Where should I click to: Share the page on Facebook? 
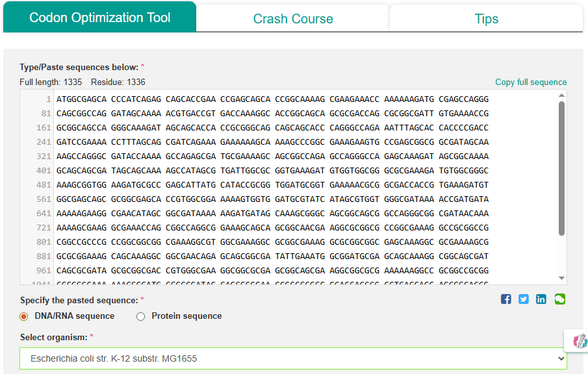[x=506, y=299]
